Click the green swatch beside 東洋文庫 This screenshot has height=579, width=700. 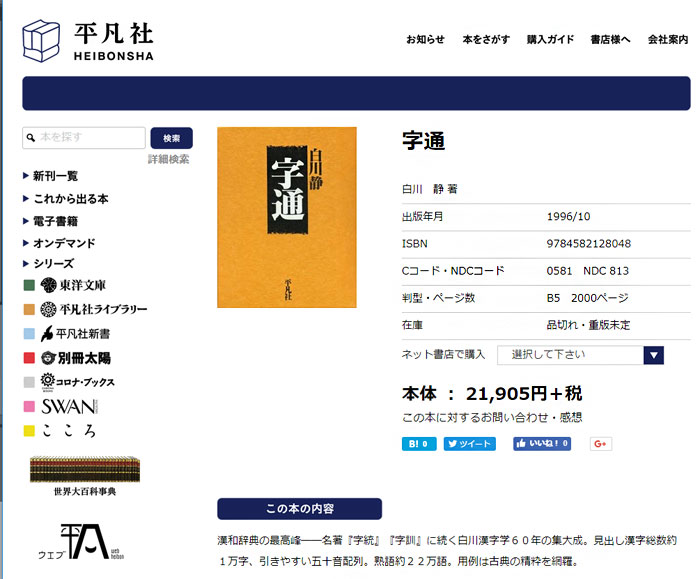click(29, 285)
